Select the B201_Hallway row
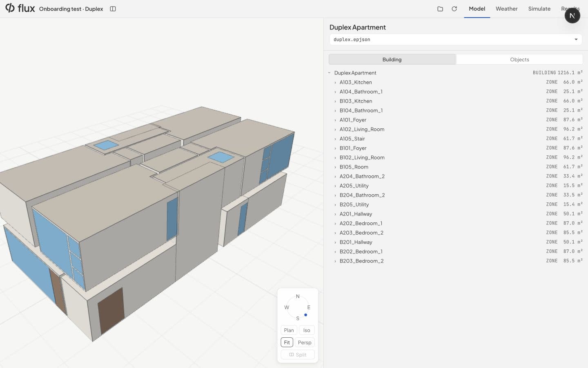 click(x=456, y=242)
